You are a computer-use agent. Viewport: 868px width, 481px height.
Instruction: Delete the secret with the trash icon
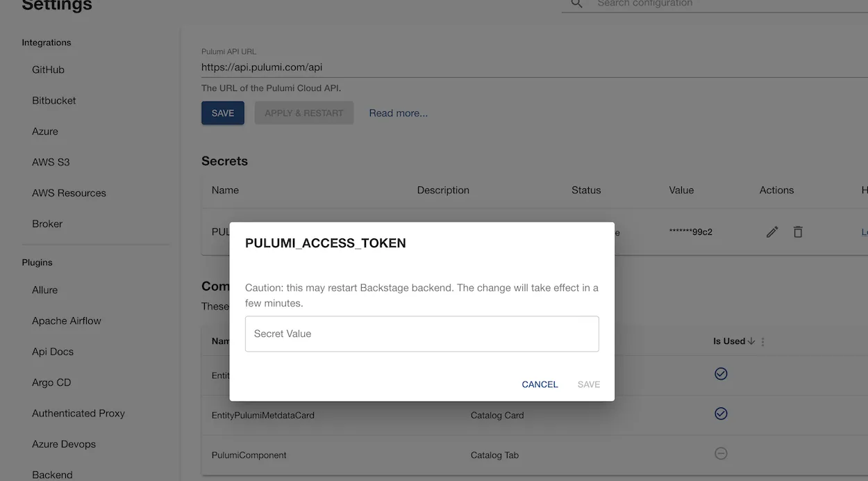pyautogui.click(x=798, y=231)
